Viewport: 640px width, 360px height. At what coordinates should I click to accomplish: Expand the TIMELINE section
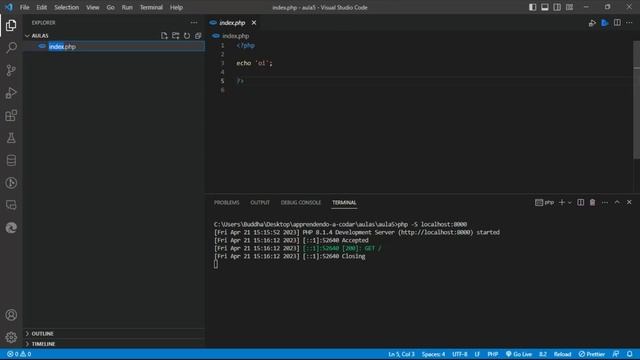(x=114, y=344)
